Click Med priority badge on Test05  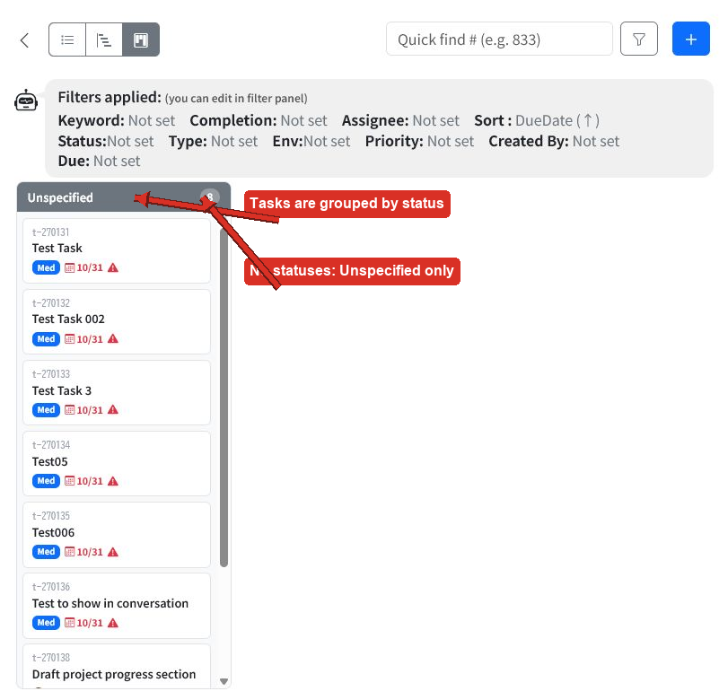[46, 481]
